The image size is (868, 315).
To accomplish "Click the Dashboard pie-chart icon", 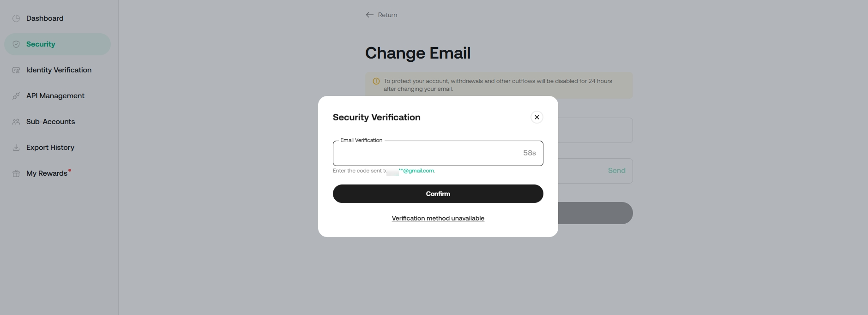I will (16, 18).
